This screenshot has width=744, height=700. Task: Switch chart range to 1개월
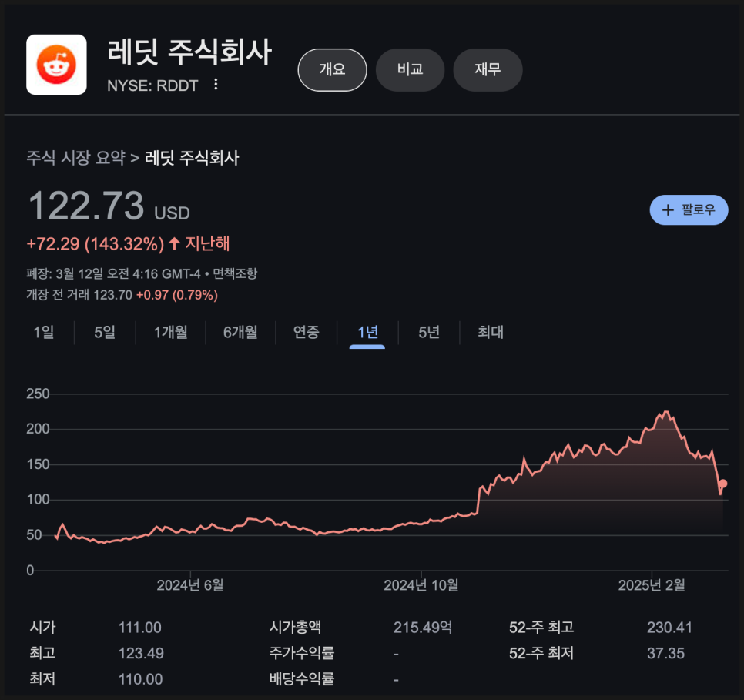170,332
